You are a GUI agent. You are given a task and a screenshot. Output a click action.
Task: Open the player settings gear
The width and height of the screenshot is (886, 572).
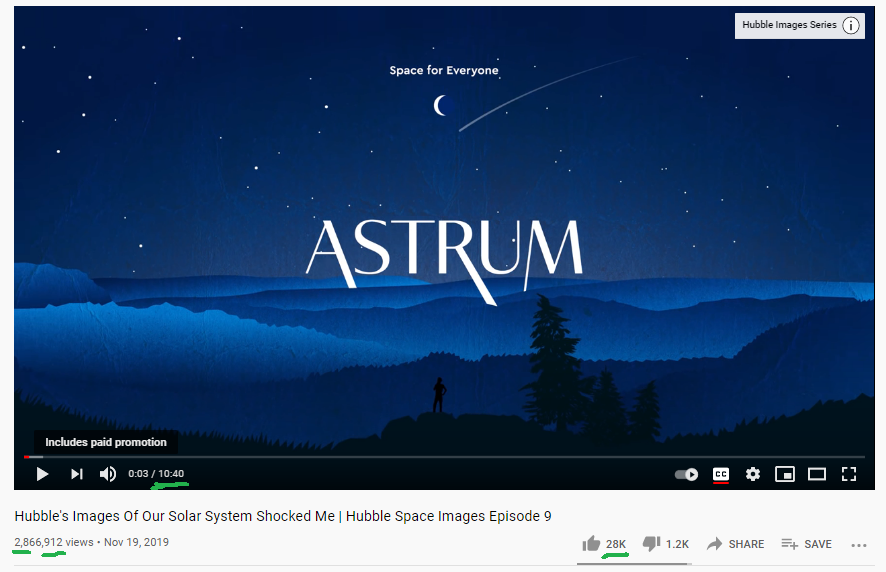[x=753, y=474]
